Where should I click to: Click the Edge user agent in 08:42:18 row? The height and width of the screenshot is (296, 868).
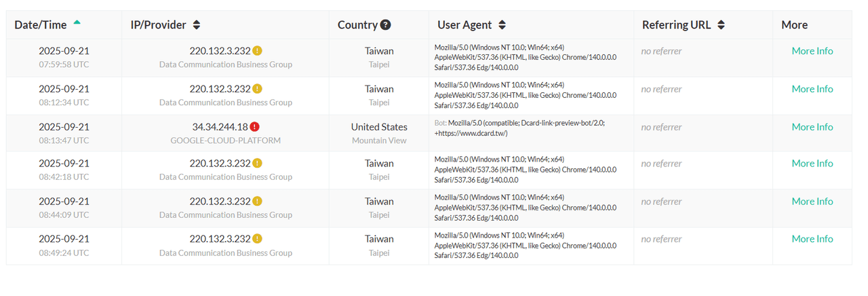[x=526, y=170]
